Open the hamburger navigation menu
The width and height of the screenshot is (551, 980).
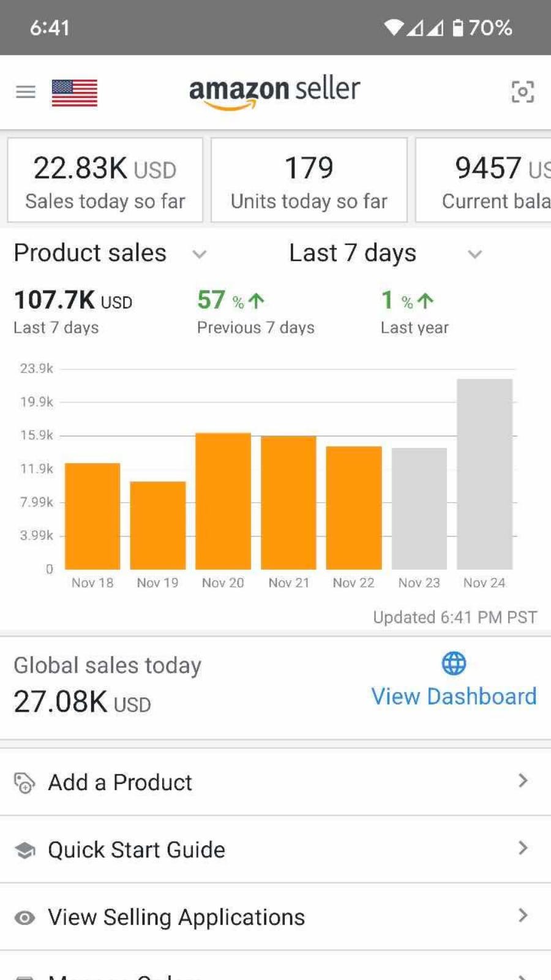pos(26,92)
